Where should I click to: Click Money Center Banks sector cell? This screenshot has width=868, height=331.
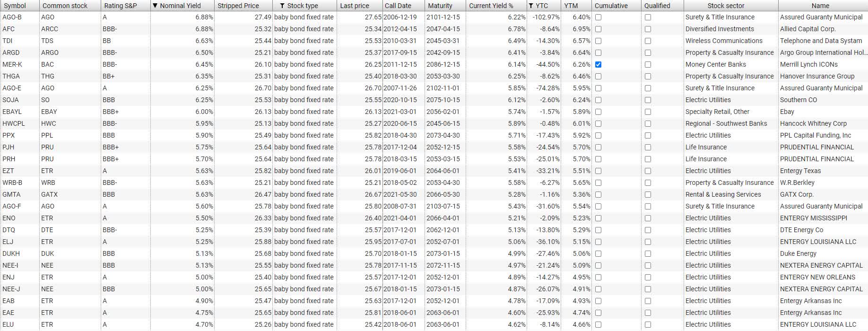pyautogui.click(x=731, y=64)
